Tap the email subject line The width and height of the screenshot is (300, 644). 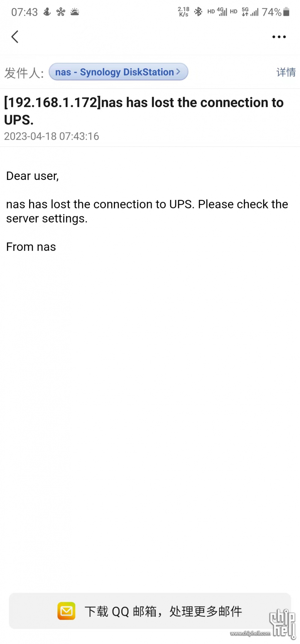click(x=144, y=111)
